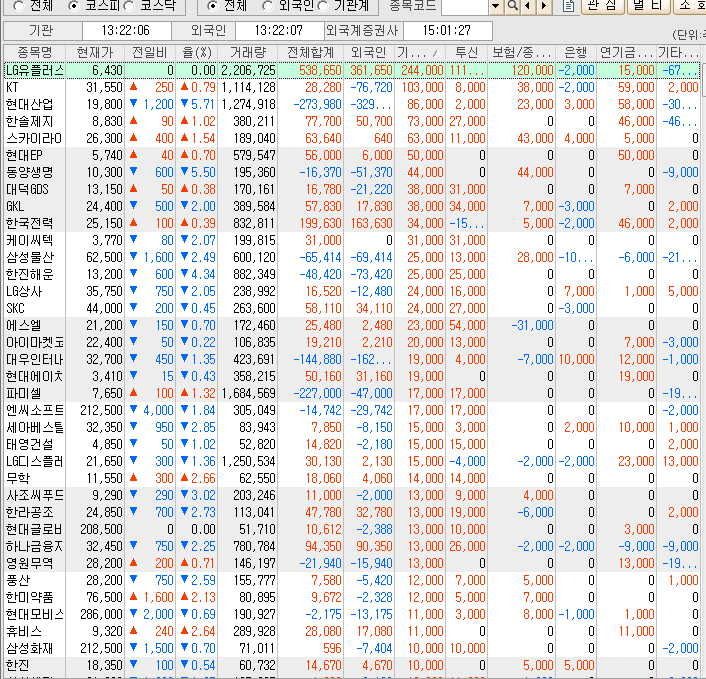Sort by the 전일비 column header

point(149,52)
